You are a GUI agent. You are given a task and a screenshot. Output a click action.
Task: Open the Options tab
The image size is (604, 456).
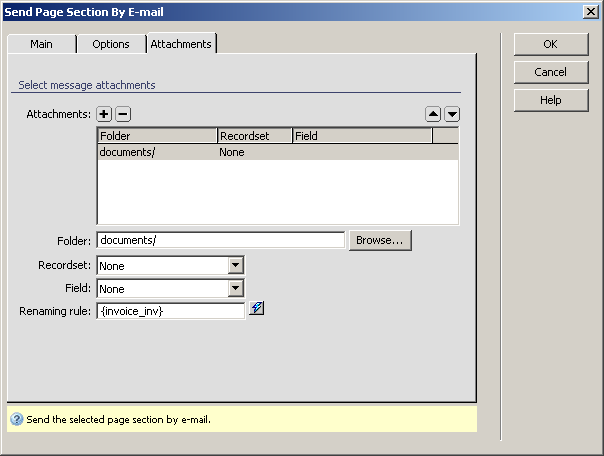(x=111, y=44)
